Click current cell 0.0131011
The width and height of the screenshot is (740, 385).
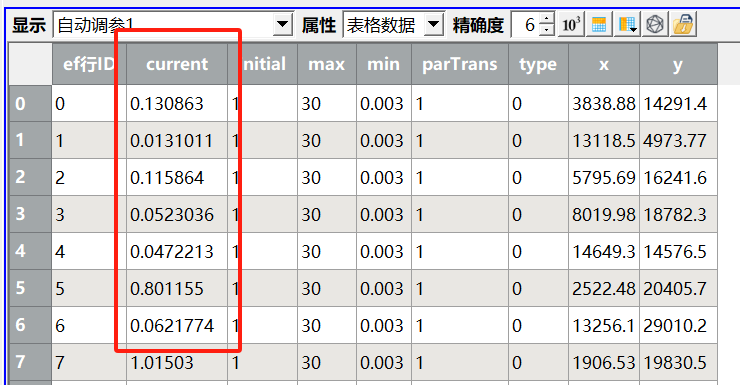tap(177, 140)
